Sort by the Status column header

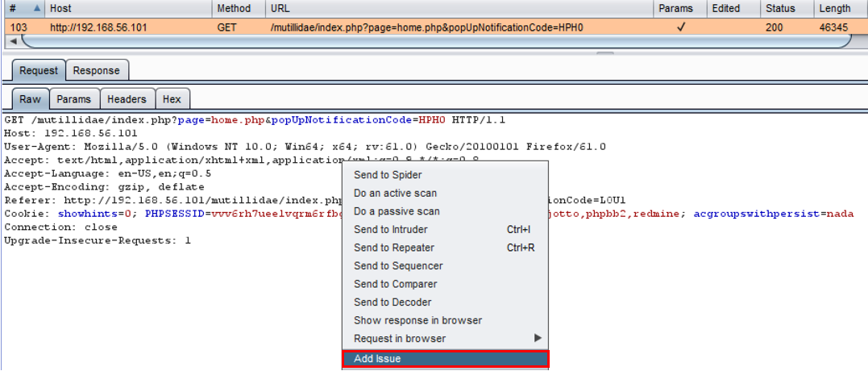pos(787,8)
